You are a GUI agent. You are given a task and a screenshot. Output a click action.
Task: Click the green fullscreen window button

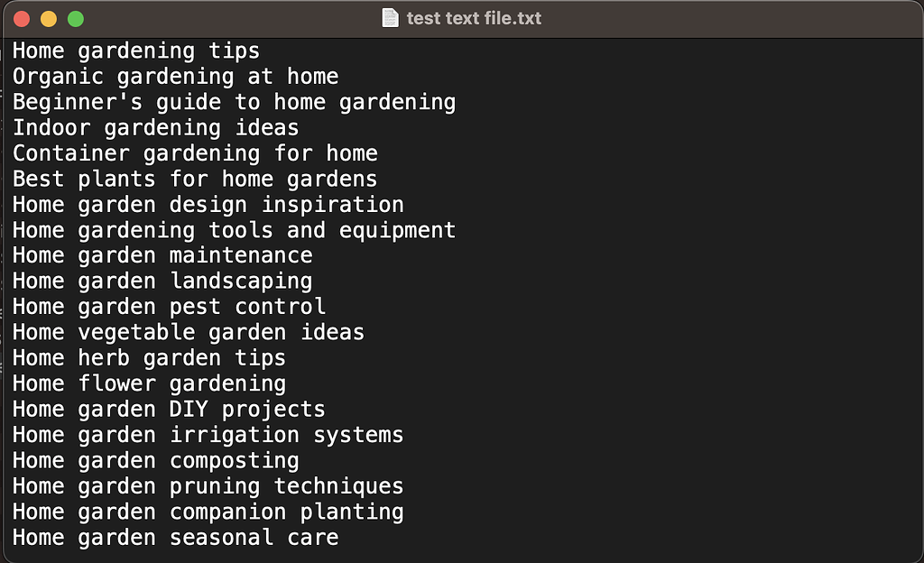click(x=76, y=19)
